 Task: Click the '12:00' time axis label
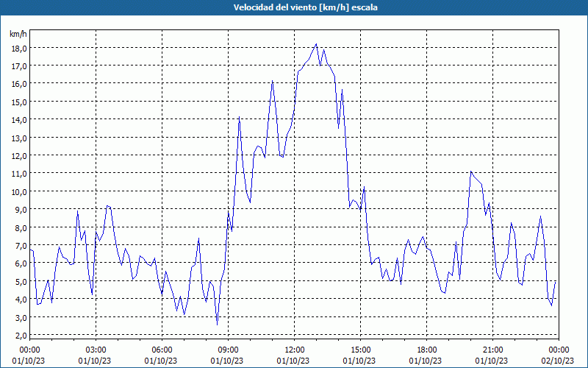295,350
